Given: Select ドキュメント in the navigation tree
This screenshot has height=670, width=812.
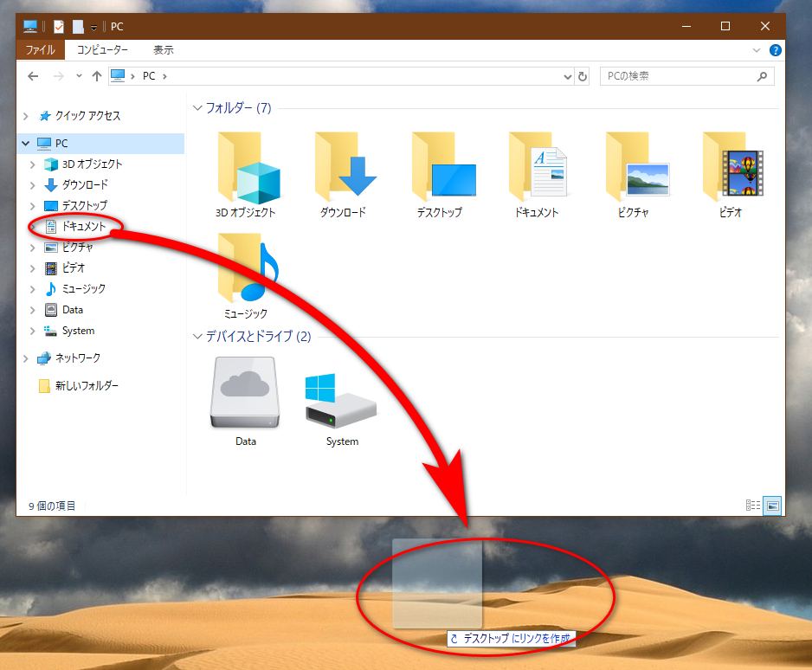Looking at the screenshot, I should tap(83, 227).
